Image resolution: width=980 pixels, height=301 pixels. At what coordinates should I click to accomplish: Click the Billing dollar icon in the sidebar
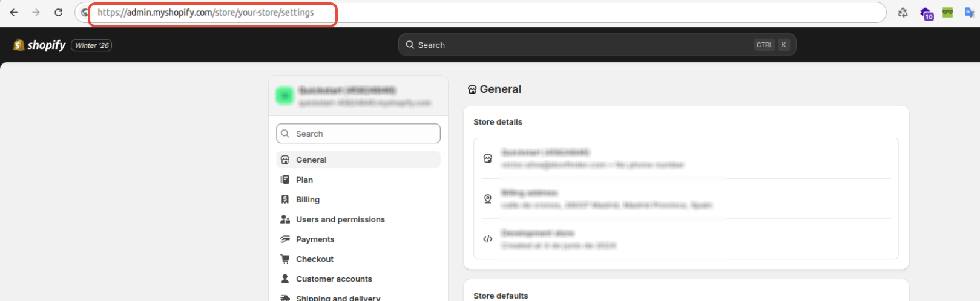285,199
